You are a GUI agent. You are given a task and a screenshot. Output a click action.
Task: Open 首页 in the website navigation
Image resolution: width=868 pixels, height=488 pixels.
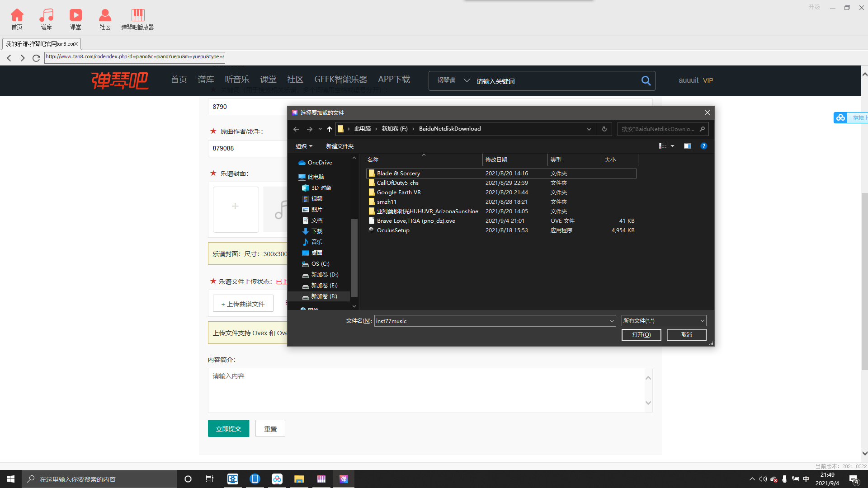pos(179,80)
